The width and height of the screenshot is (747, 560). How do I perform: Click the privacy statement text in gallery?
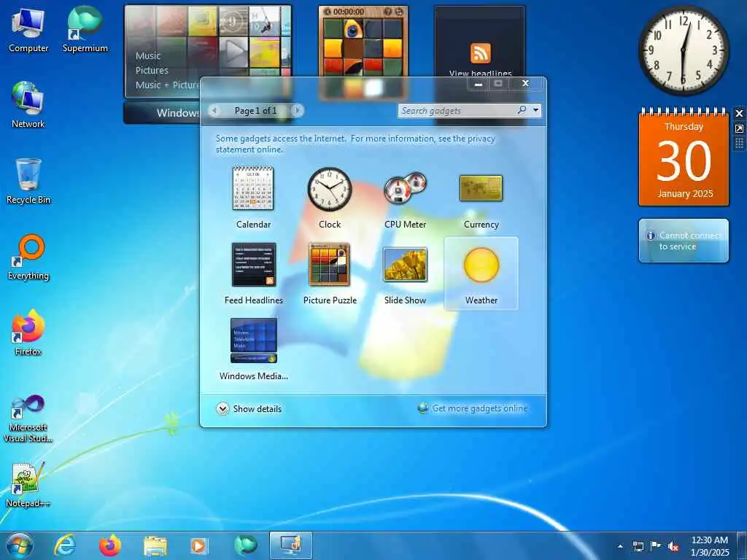click(x=355, y=144)
